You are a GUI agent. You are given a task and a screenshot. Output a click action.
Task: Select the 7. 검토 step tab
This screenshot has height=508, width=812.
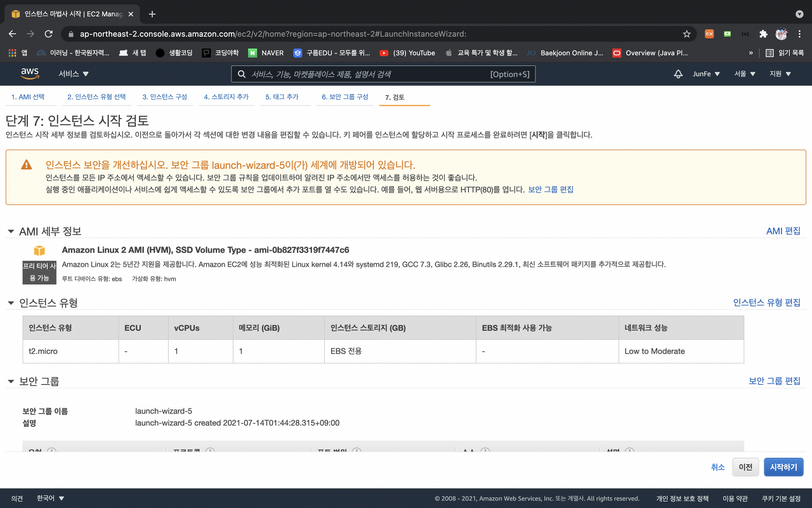click(395, 98)
